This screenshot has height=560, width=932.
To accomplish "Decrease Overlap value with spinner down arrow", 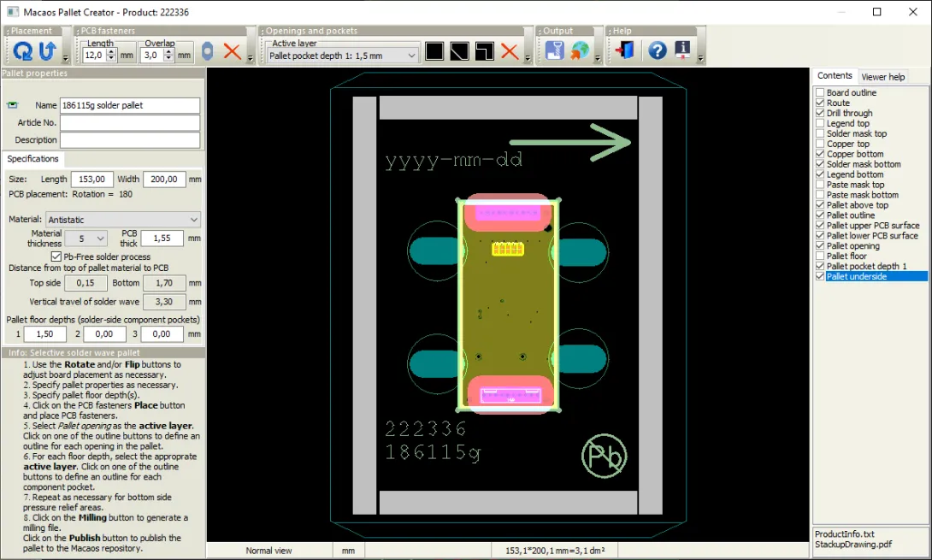I will [x=168, y=58].
